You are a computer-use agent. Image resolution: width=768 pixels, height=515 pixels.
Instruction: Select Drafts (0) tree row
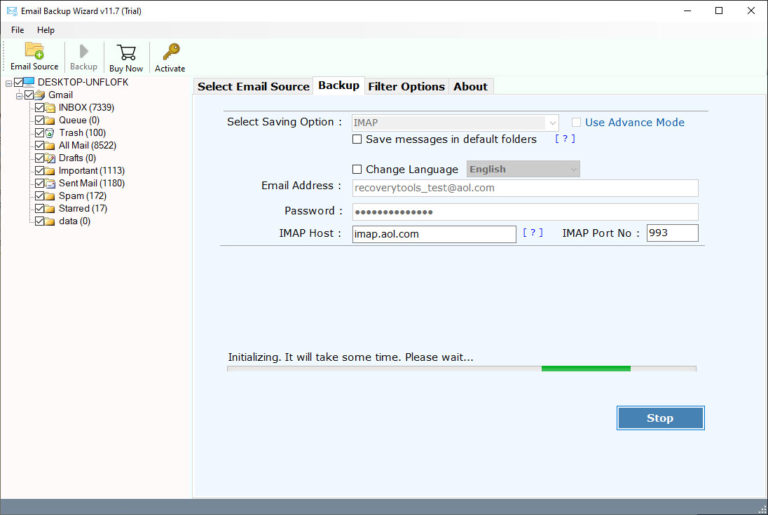[x=77, y=158]
